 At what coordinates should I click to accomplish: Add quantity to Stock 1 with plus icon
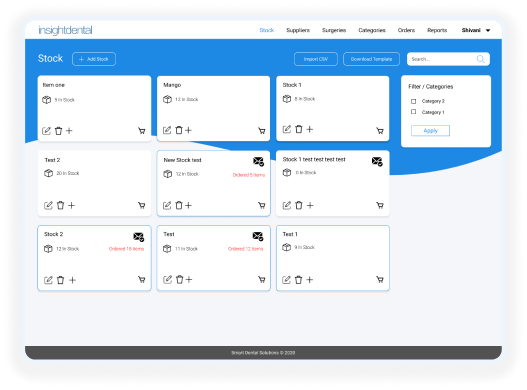pyautogui.click(x=310, y=129)
